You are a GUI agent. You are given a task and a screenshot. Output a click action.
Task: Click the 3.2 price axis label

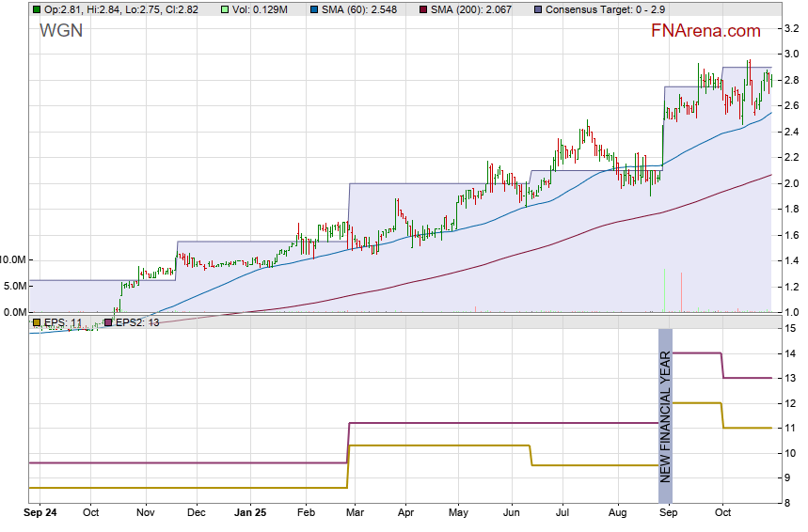coord(791,29)
